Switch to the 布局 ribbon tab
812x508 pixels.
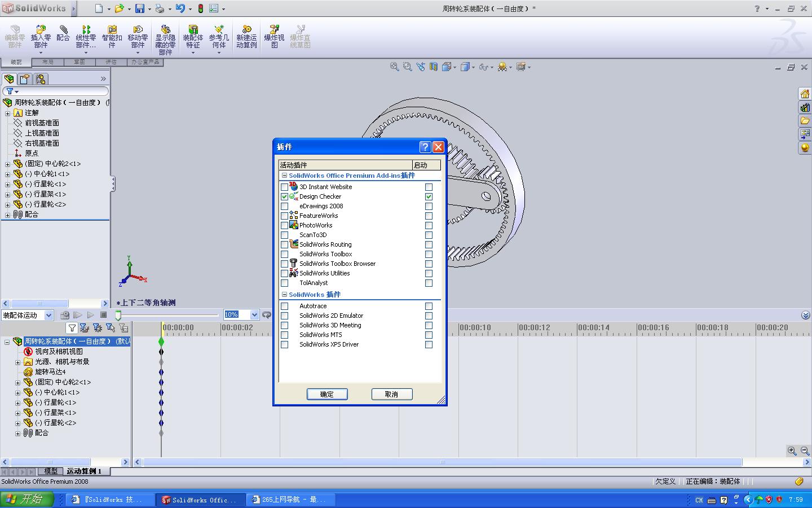(47, 62)
